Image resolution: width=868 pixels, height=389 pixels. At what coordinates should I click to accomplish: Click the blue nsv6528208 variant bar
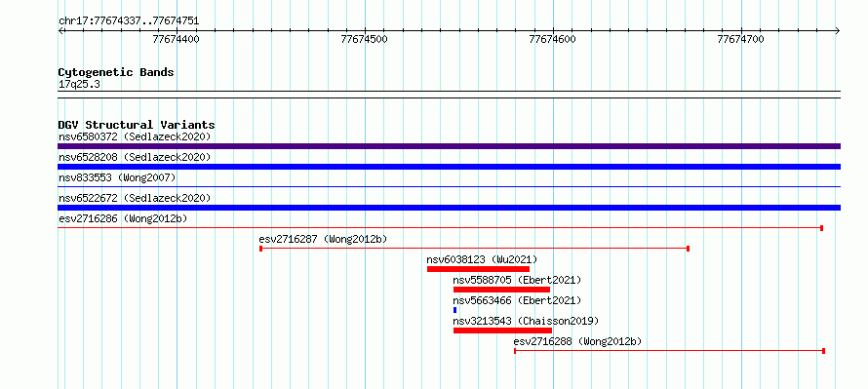click(449, 167)
